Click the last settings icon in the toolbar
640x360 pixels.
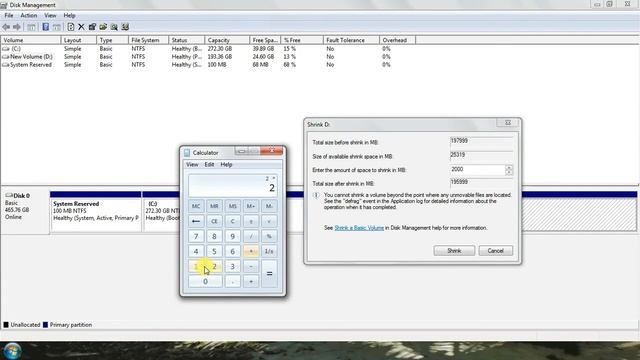tap(125, 27)
